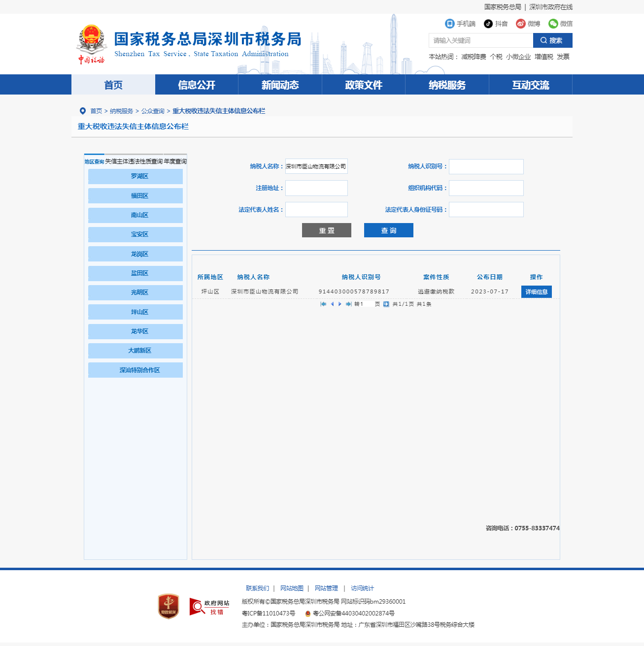Open the 微博 social icon

(x=520, y=24)
